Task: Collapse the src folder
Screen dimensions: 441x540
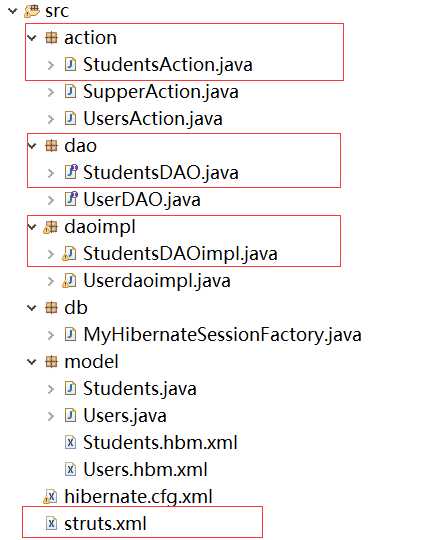Action: tap(13, 11)
